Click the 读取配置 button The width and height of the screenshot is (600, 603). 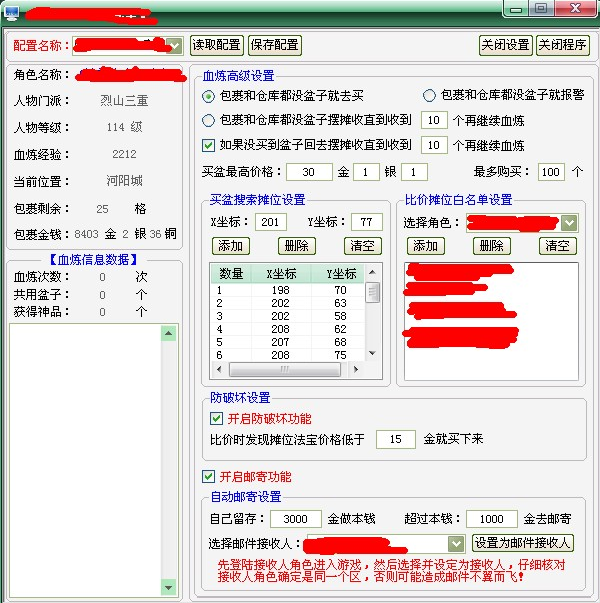pyautogui.click(x=216, y=45)
